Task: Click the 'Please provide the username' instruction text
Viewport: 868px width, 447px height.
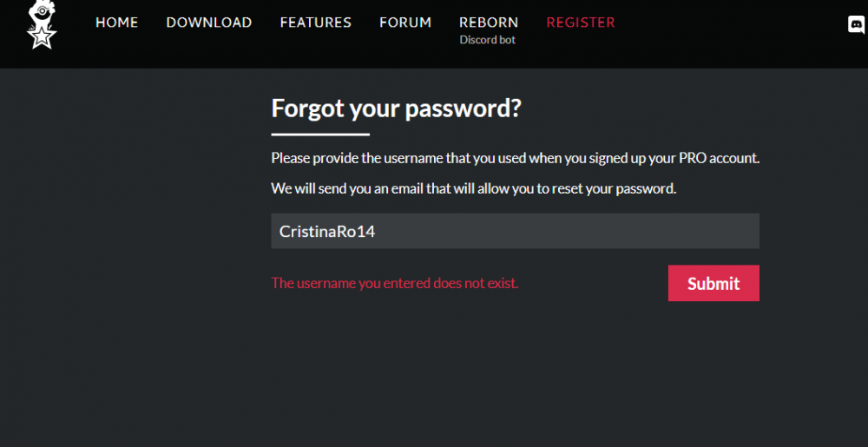Action: (516, 158)
